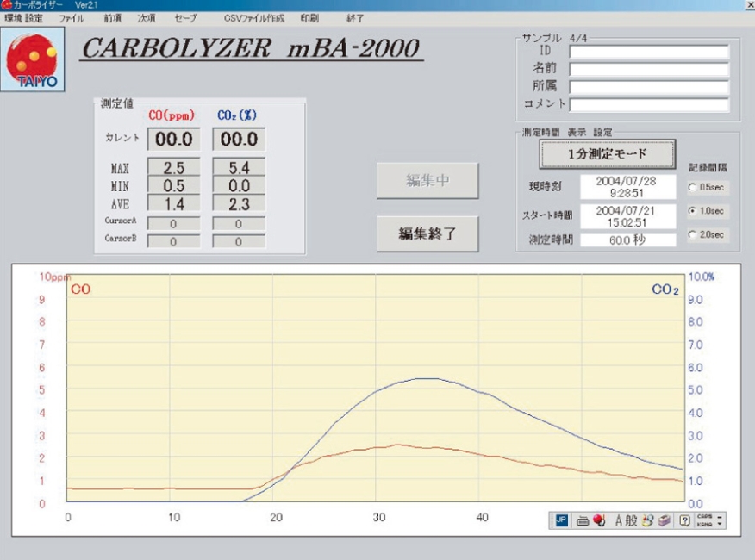Click the CursorA CO2 value field
755x560 pixels.
coord(239,223)
